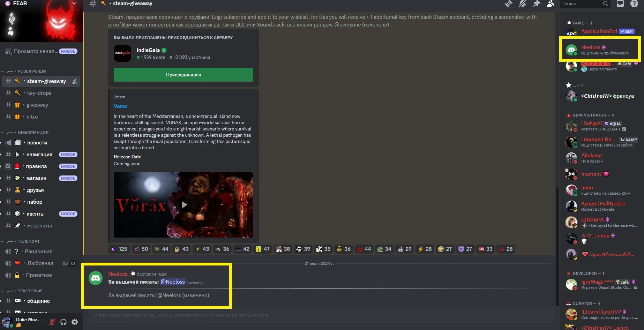Click invite icon next to steam-giveaway channel
Screen dimensions: 644x330
click(x=75, y=81)
